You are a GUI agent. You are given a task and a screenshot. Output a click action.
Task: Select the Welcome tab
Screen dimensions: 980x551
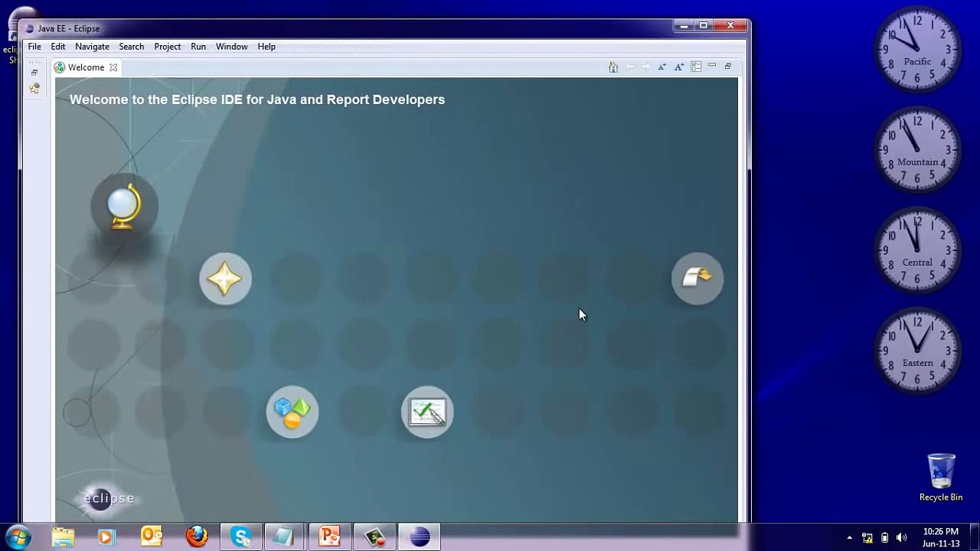coord(86,67)
